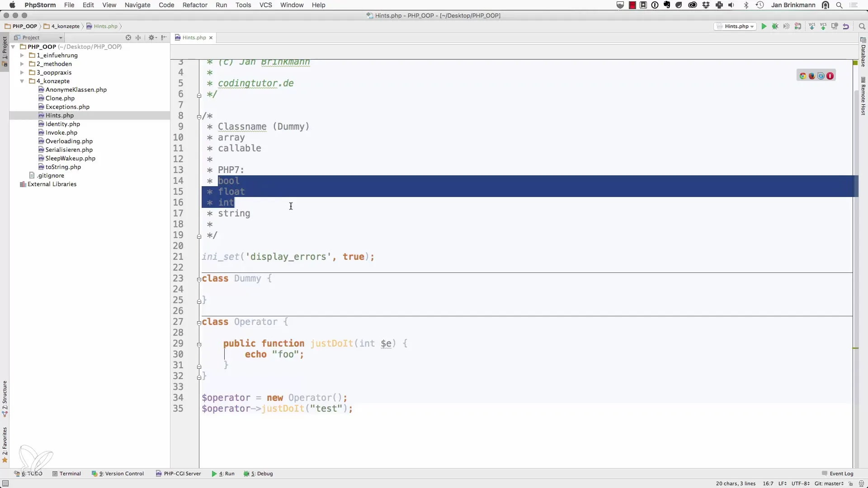Select External Libraries node
This screenshot has width=868, height=488.
click(x=48, y=184)
